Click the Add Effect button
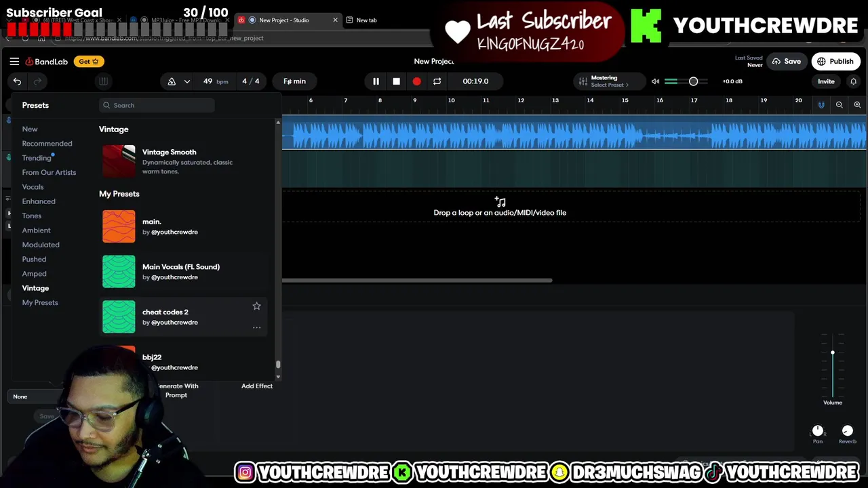The height and width of the screenshot is (488, 868). (257, 386)
